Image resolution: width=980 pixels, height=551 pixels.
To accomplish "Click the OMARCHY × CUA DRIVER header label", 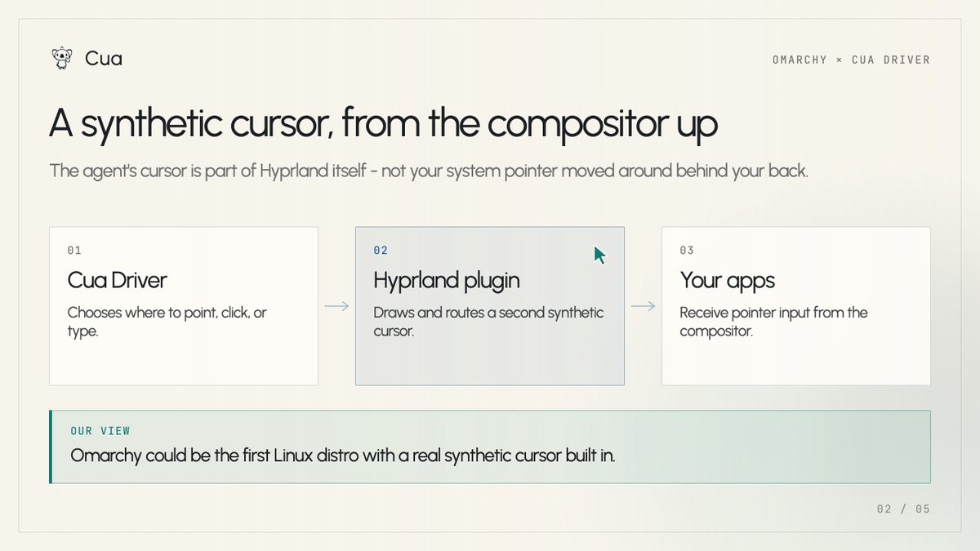I will (x=851, y=60).
